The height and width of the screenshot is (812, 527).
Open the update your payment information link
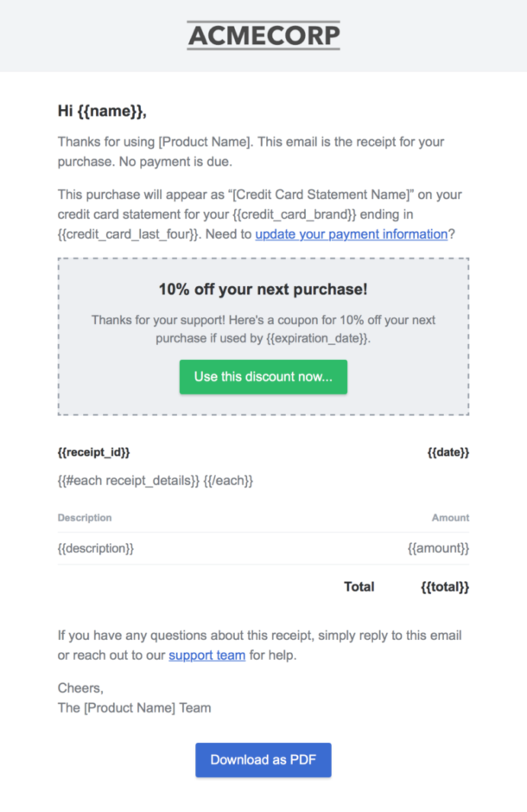pos(351,233)
